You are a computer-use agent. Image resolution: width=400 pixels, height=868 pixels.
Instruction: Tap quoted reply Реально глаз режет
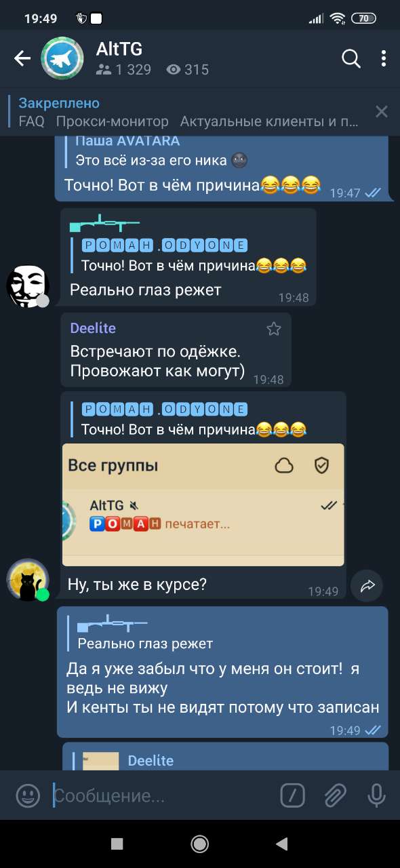(x=222, y=633)
